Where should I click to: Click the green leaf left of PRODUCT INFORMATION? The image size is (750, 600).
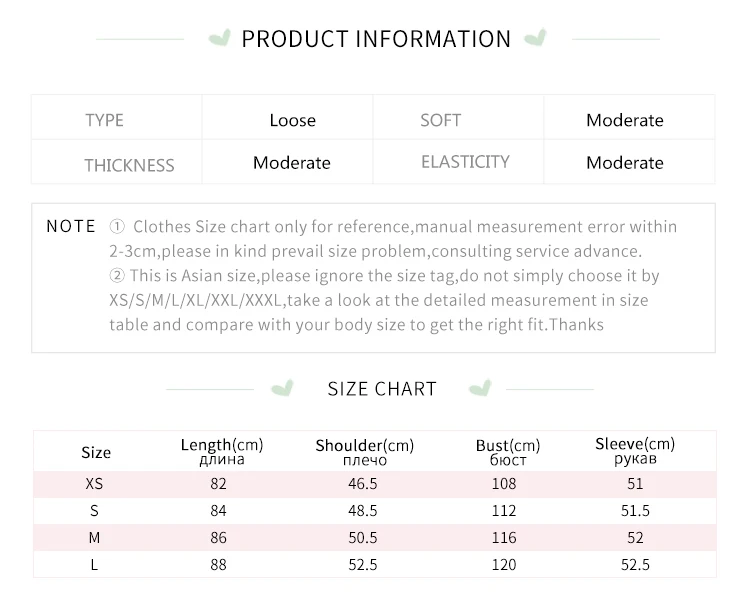click(x=218, y=39)
